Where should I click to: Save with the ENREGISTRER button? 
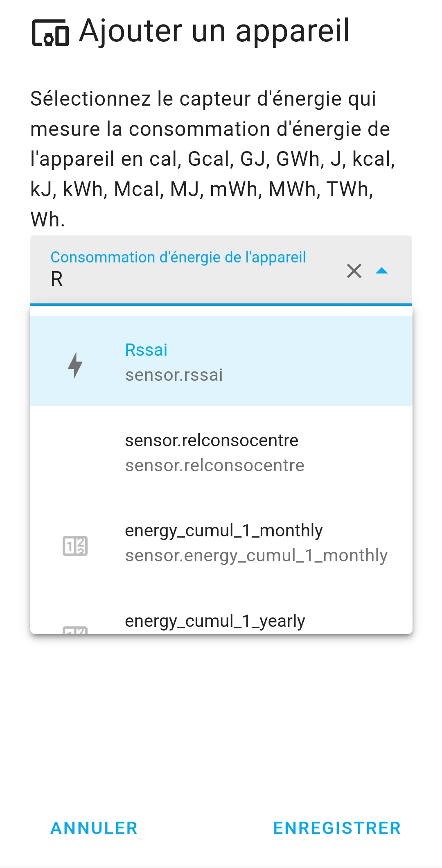337,828
